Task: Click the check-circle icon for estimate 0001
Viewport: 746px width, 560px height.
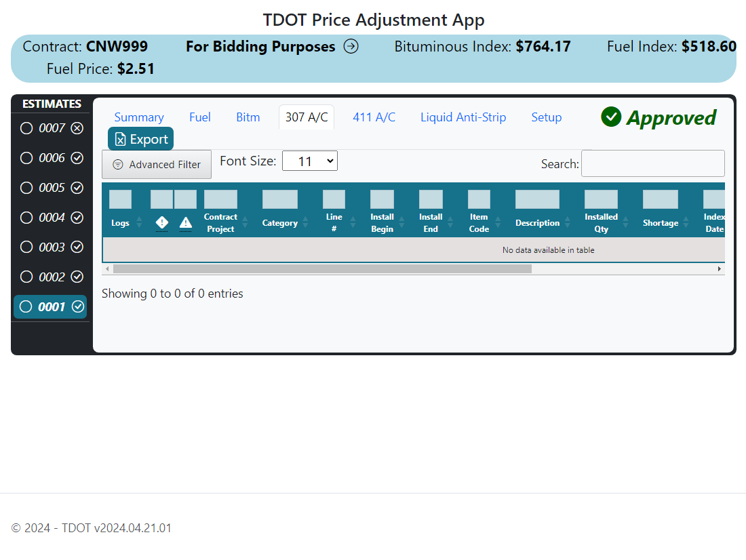Action: 78,307
